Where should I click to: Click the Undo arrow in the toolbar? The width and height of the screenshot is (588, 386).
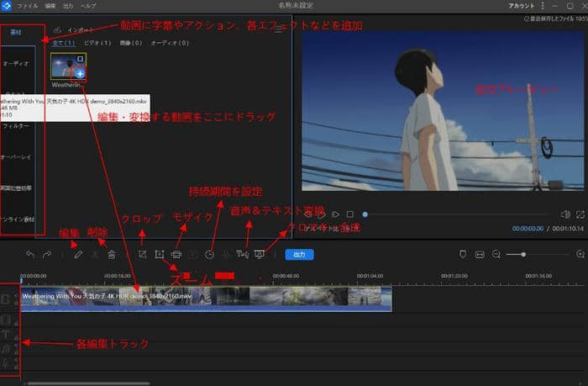pos(30,255)
